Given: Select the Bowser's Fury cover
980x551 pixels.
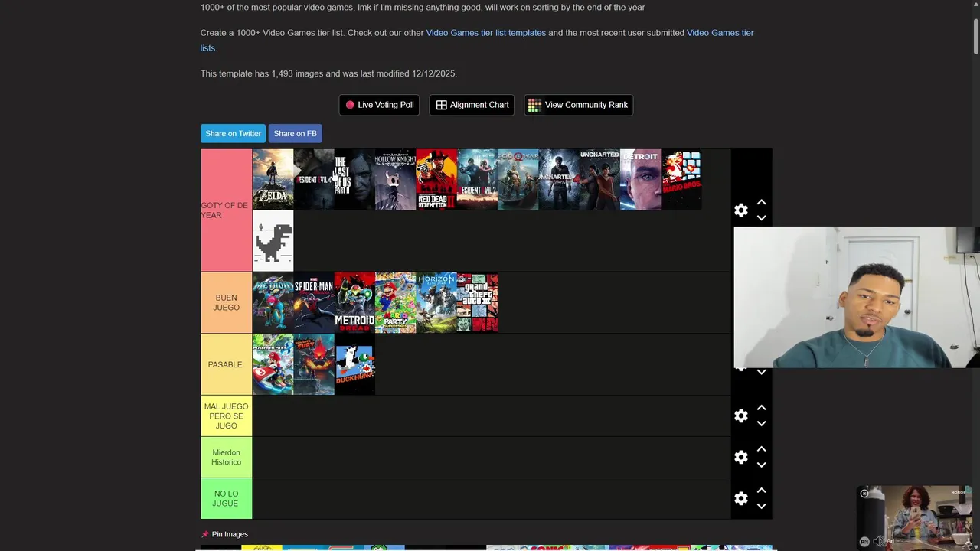Looking at the screenshot, I should point(314,364).
